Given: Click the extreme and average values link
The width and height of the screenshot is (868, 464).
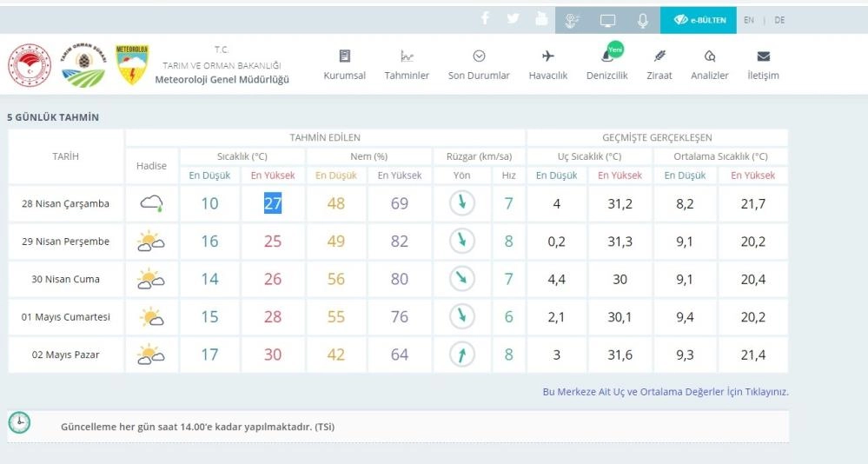Looking at the screenshot, I should coord(665,392).
